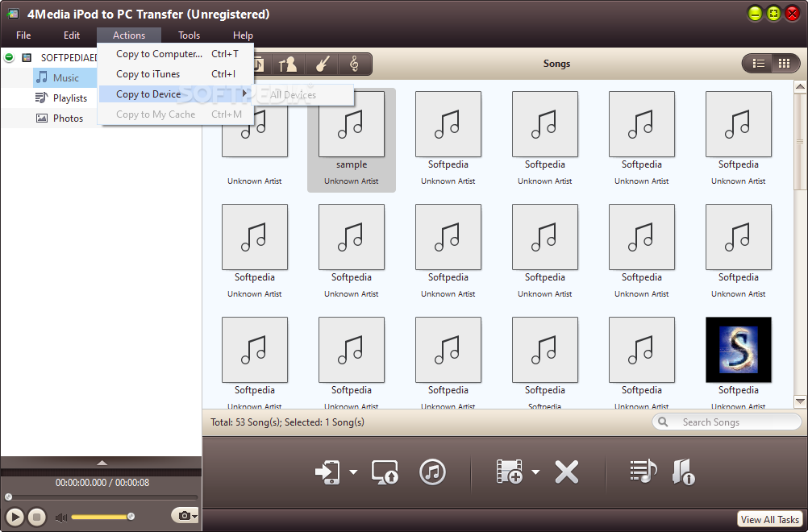Screen dimensions: 808x532
Task: Click add files film icon
Action: click(x=509, y=472)
